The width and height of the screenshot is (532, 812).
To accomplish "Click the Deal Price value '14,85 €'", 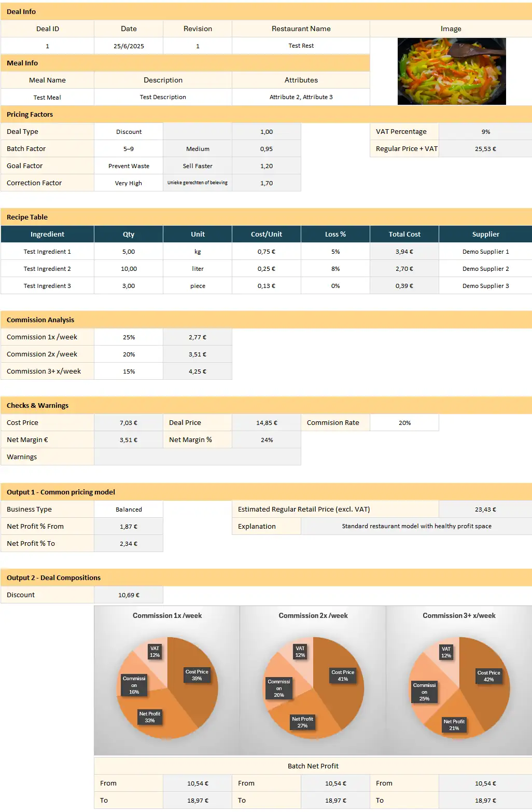I will pyautogui.click(x=267, y=423).
